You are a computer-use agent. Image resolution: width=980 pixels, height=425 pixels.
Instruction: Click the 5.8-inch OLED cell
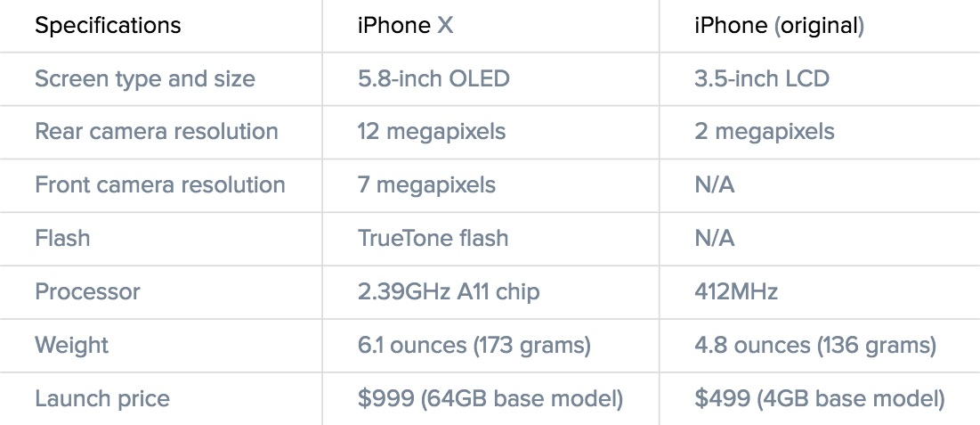(433, 79)
